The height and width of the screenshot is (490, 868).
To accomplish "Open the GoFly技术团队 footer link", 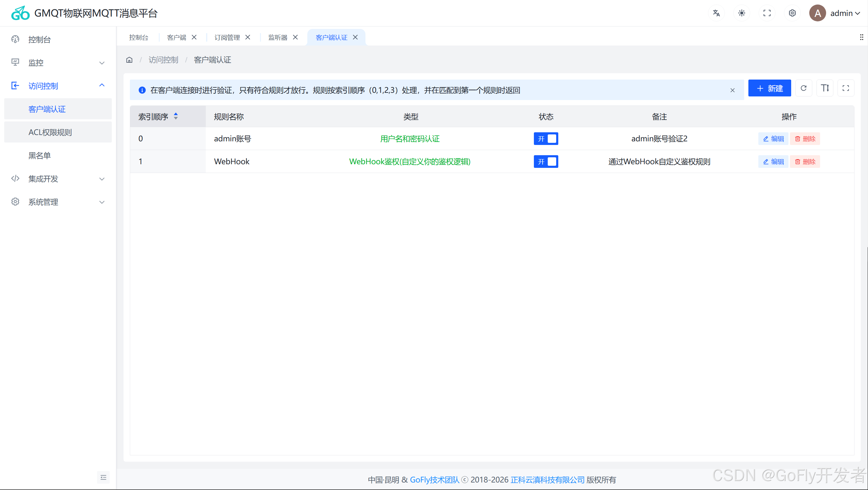I will 435,480.
